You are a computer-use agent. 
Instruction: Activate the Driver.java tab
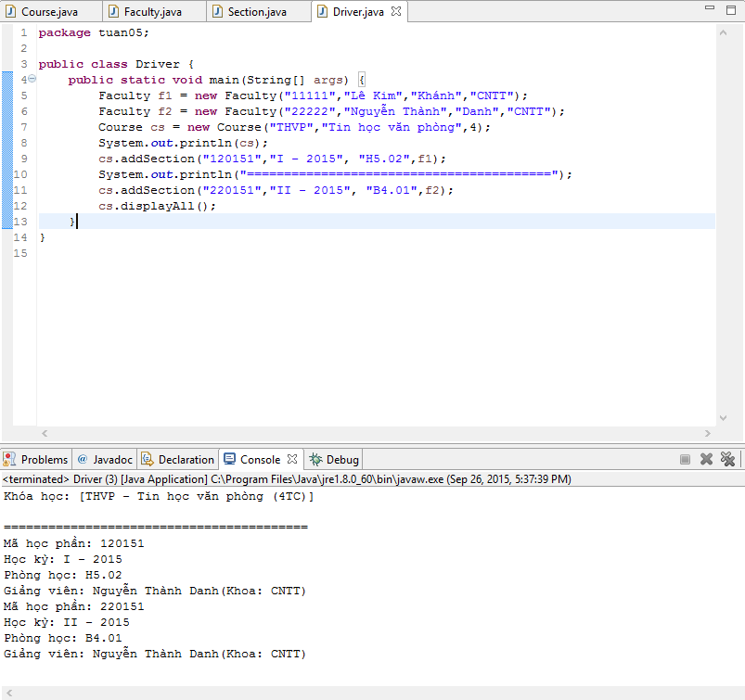[358, 11]
